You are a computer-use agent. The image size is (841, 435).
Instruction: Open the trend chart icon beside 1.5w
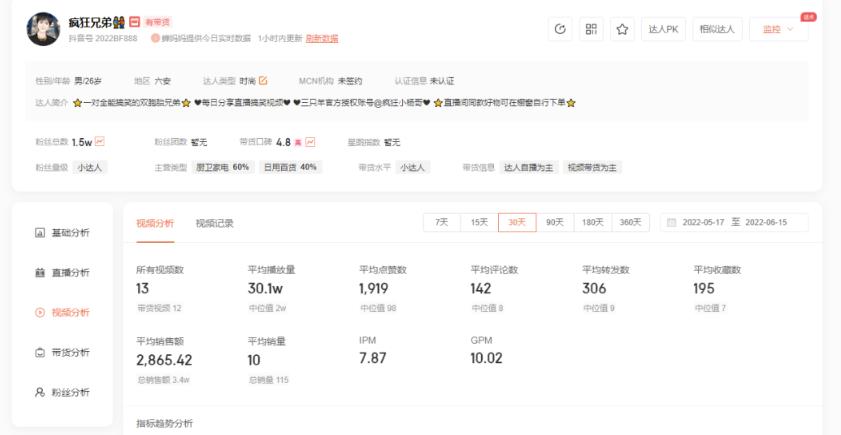[x=100, y=142]
